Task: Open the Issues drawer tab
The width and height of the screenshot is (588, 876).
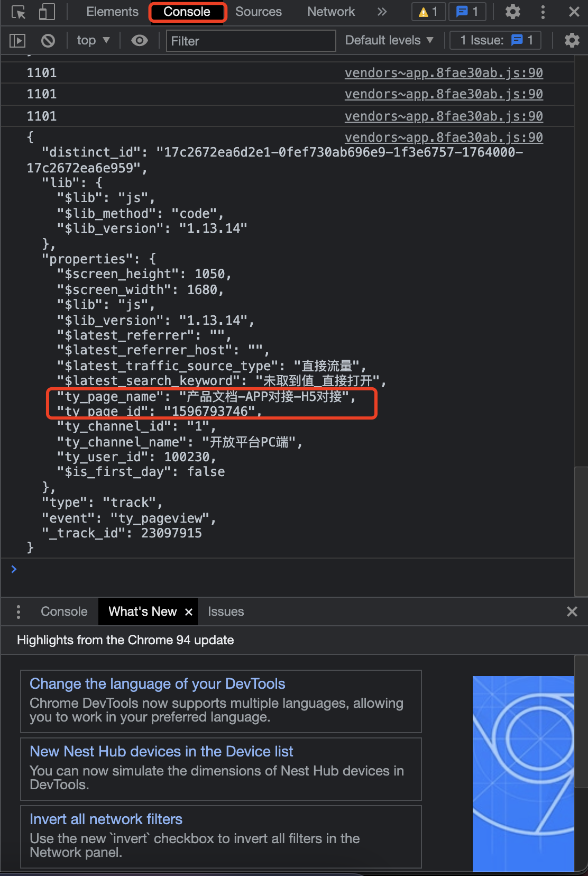Action: coord(226,612)
